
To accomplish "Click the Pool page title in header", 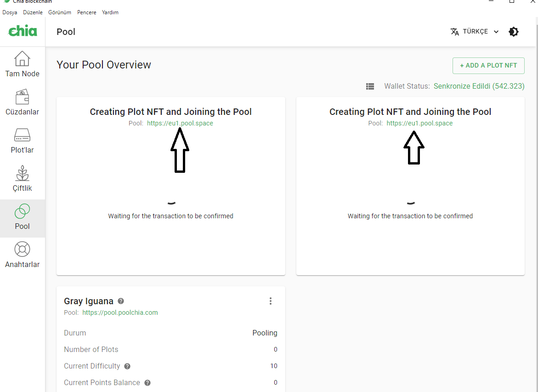I will point(66,32).
